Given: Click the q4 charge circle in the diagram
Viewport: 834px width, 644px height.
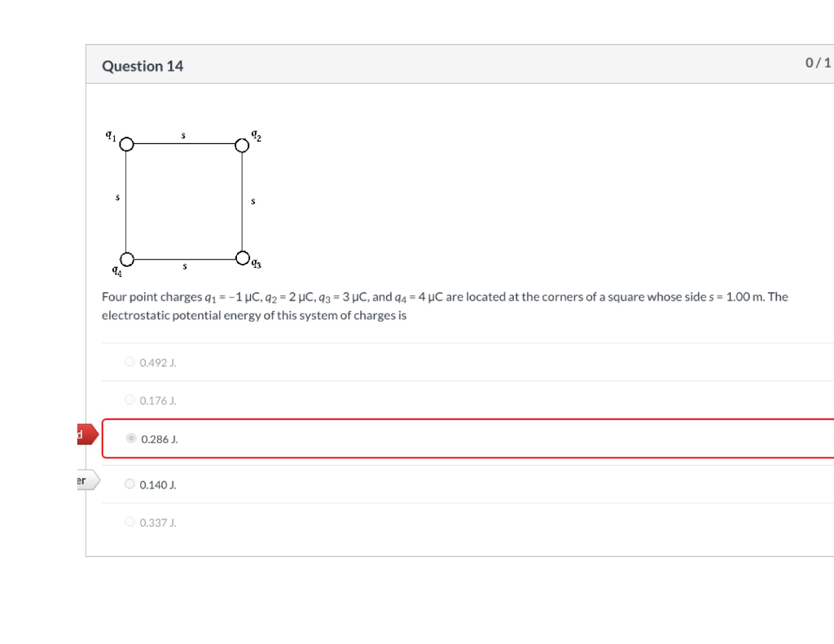Looking at the screenshot, I should point(127,258).
